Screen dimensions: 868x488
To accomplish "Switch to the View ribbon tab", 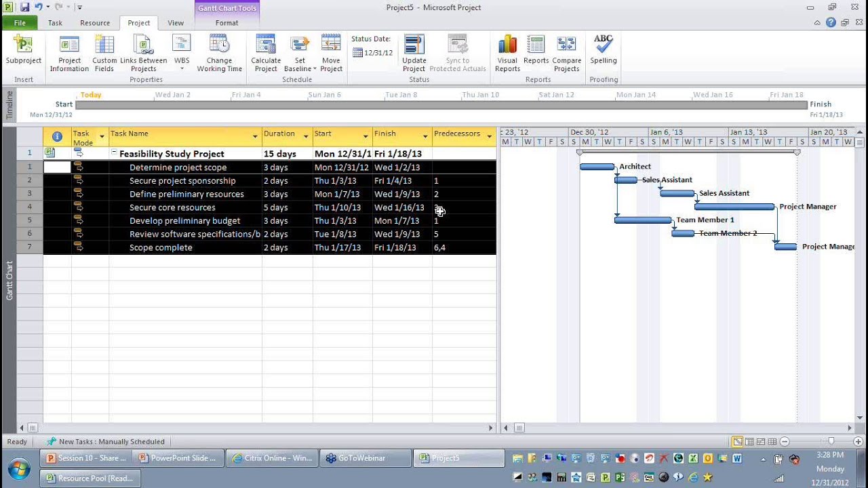I will pyautogui.click(x=176, y=22).
